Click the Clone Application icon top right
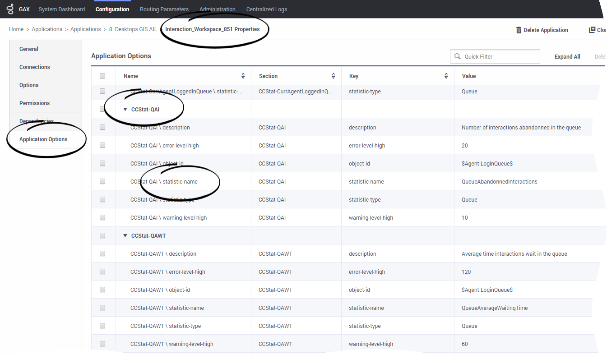607x364 pixels. pyautogui.click(x=593, y=29)
